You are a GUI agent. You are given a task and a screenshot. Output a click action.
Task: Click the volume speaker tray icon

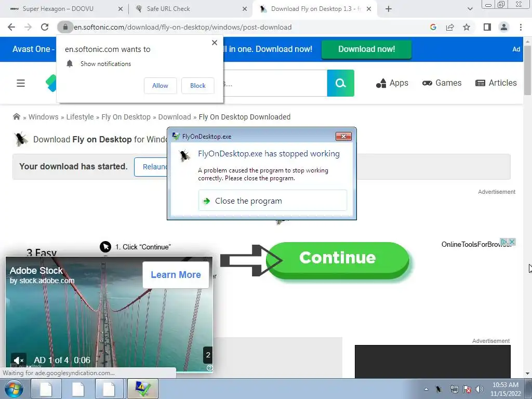(x=480, y=389)
